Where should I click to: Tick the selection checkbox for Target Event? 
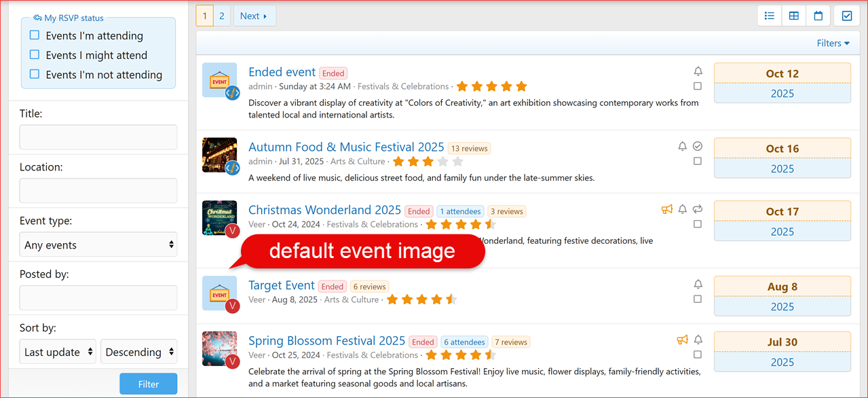(698, 299)
